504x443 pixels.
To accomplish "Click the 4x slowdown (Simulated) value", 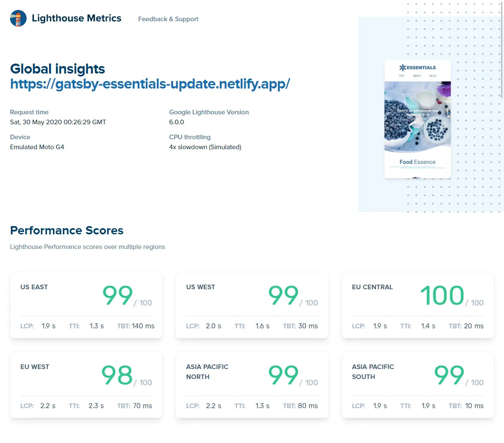I will pyautogui.click(x=205, y=147).
